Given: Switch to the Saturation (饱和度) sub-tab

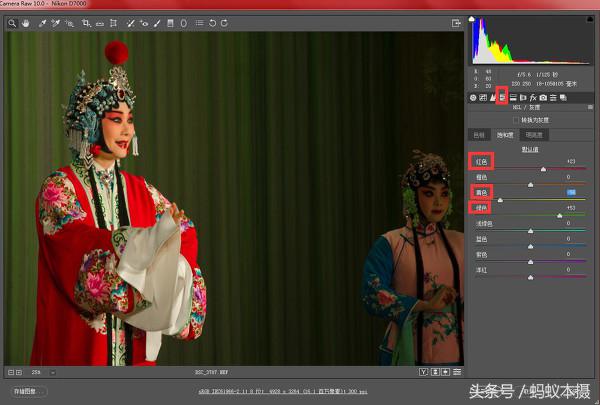Looking at the screenshot, I should (505, 135).
